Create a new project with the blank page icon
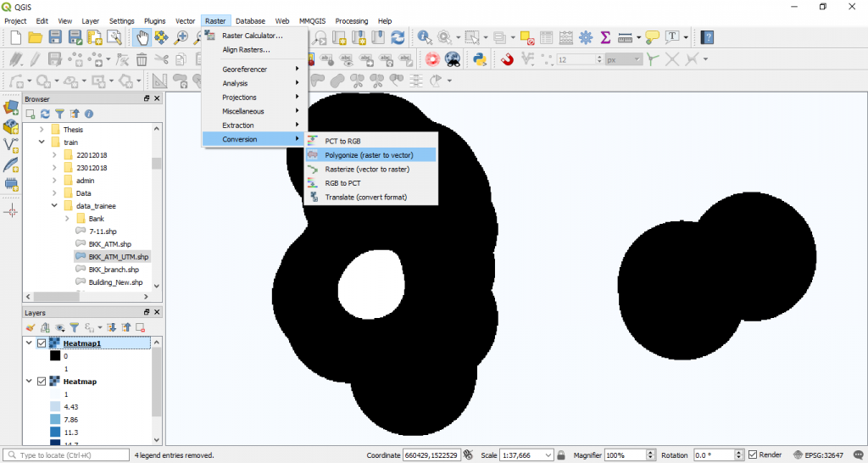This screenshot has width=868, height=463. [x=16, y=37]
